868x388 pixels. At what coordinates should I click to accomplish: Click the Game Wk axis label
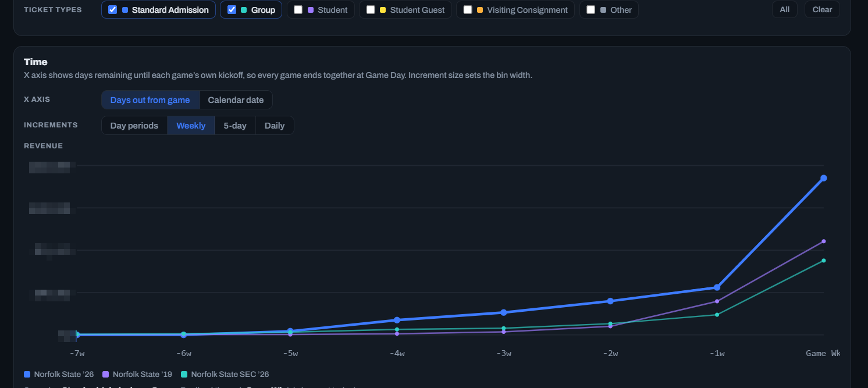[823, 354]
